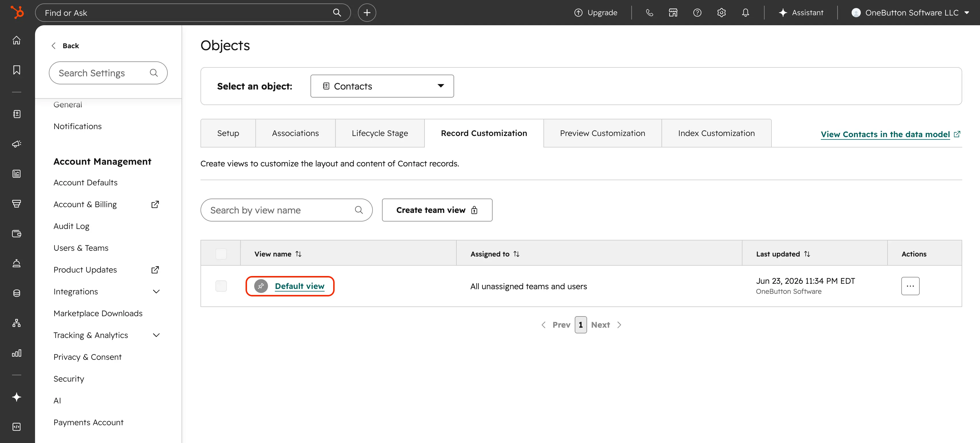Switch to the Lifecycle Stage tab

380,133
